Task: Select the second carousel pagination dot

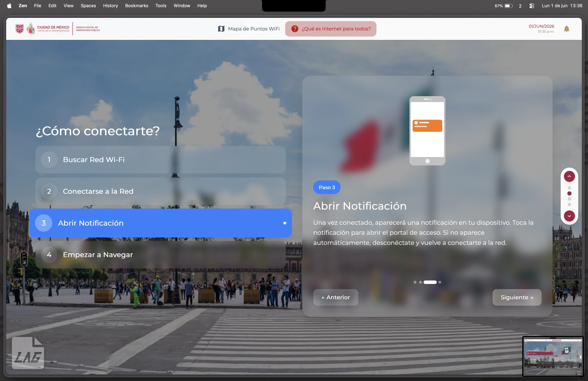Action: point(420,282)
